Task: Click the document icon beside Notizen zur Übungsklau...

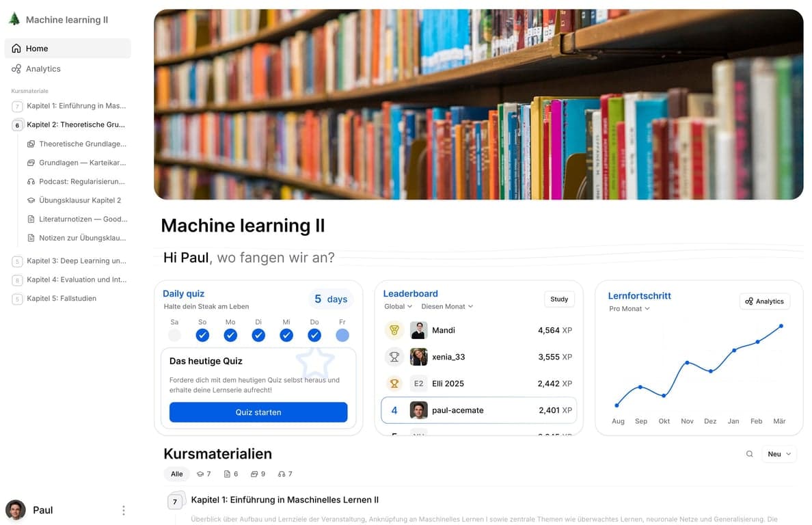Action: point(31,238)
